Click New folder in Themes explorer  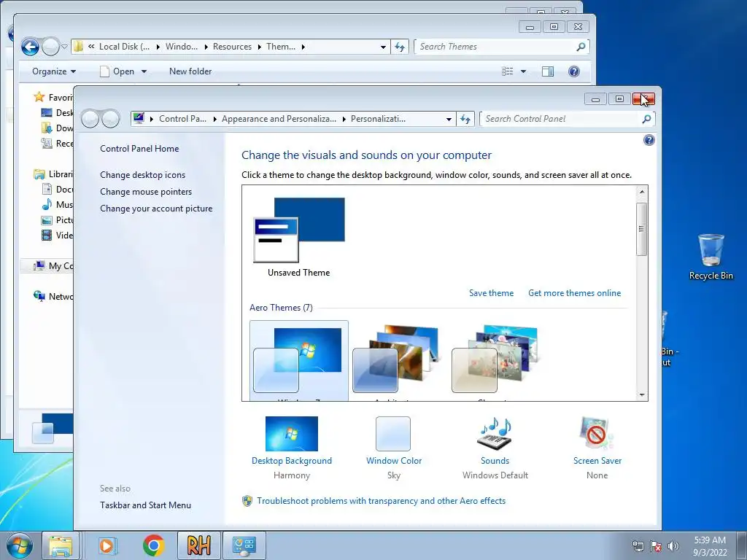click(190, 71)
